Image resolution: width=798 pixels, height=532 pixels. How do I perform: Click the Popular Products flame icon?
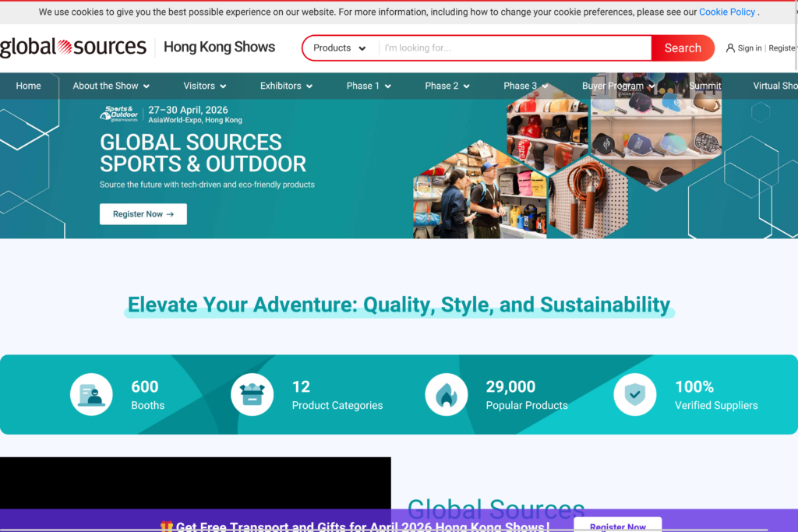click(x=446, y=394)
